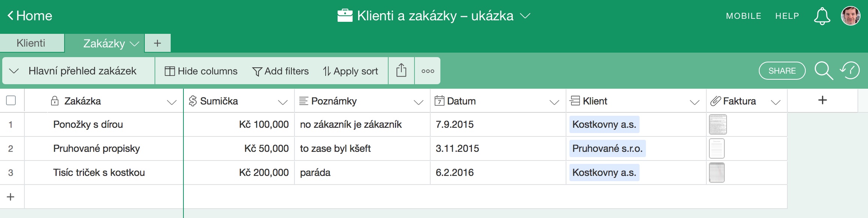The width and height of the screenshot is (868, 218).
Task: Expand the base title dropdown
Action: click(x=525, y=16)
